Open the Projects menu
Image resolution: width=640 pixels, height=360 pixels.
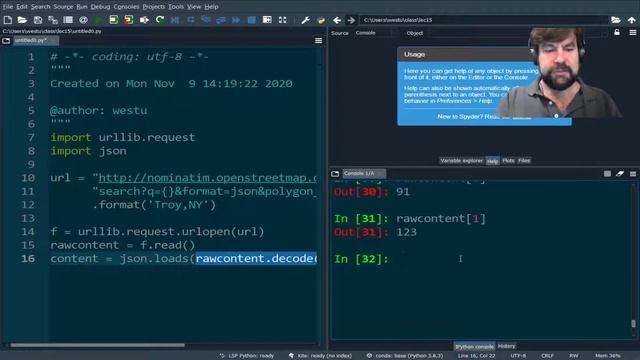pyautogui.click(x=154, y=7)
